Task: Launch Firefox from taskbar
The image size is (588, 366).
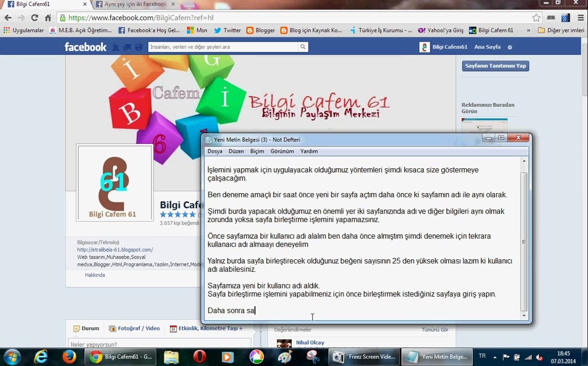Action: 69,357
